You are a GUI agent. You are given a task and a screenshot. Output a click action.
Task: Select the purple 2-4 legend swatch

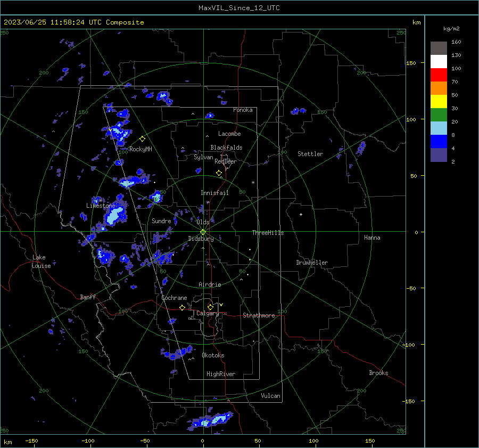click(x=439, y=154)
